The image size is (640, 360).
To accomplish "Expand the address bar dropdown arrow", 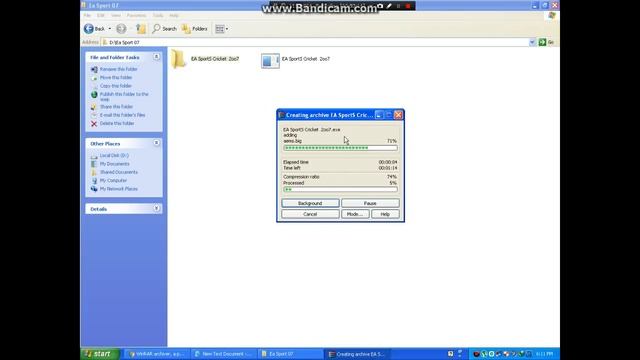I will coord(532,42).
